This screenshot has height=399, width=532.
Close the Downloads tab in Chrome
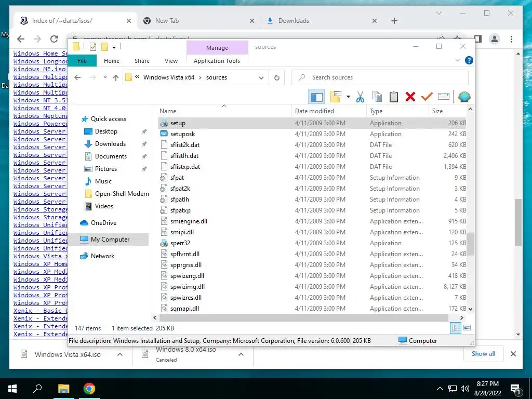coord(374,21)
